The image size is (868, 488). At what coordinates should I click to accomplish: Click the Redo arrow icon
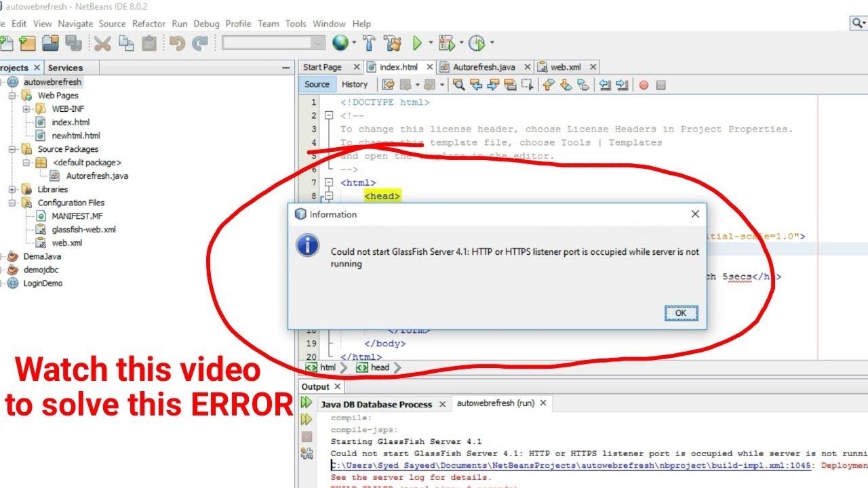pyautogui.click(x=200, y=43)
